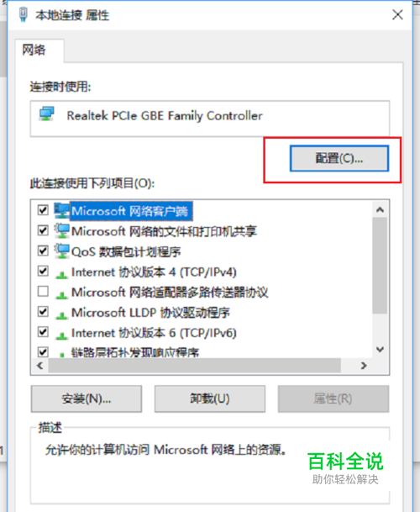Viewport: 420px width, 512px height.
Task: Uncheck Internet 协议版本 6 (TCP/IPv6)
Action: click(x=43, y=332)
